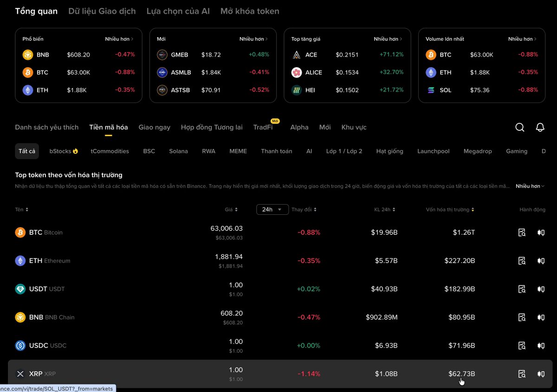Filter by tCommodities category

tap(110, 151)
